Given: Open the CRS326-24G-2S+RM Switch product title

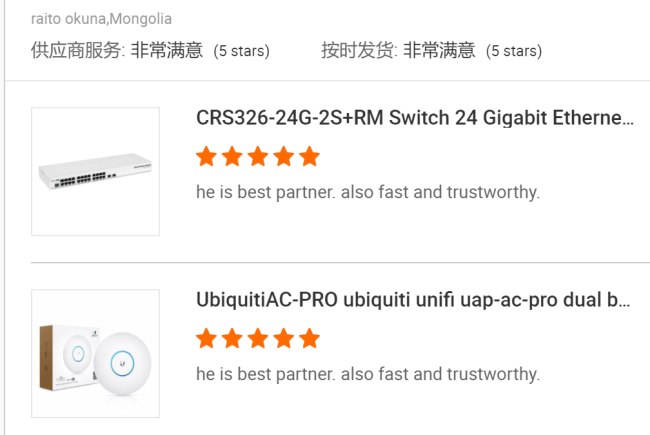Looking at the screenshot, I should 415,119.
